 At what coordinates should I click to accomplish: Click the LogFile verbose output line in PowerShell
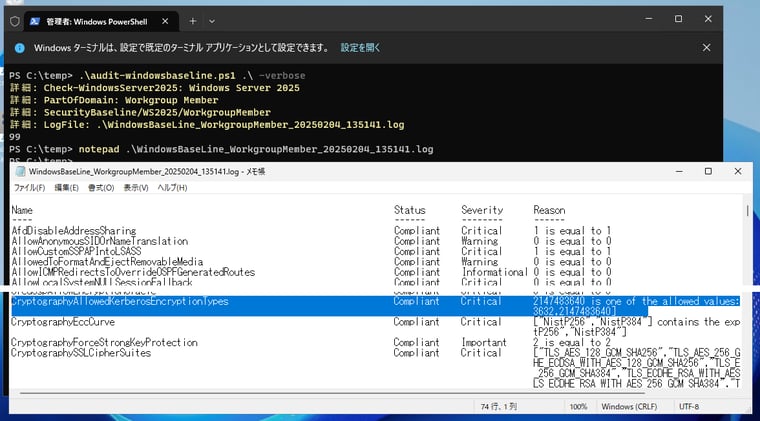207,125
